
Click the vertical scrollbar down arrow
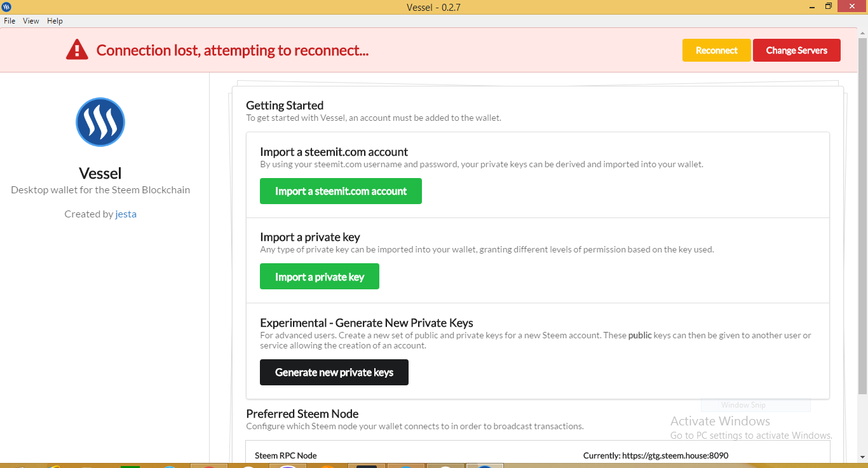click(863, 457)
